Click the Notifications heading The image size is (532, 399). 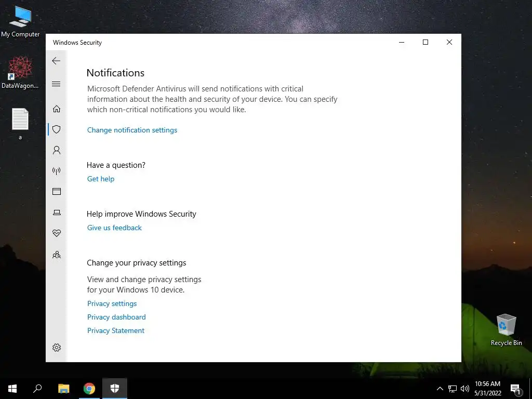(x=115, y=73)
